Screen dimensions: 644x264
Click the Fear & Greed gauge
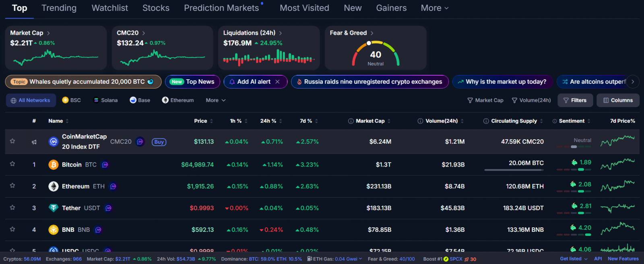pyautogui.click(x=376, y=53)
